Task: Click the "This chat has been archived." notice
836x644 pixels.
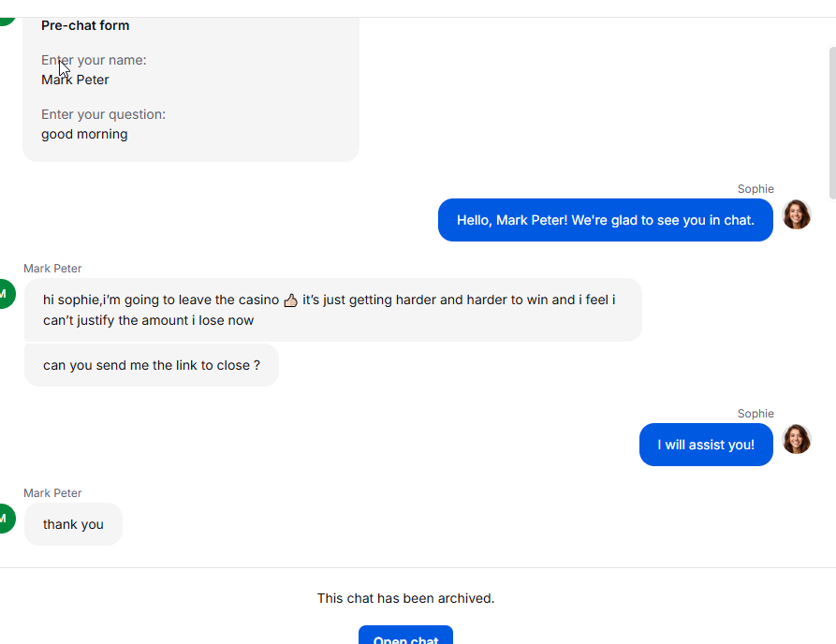Action: pos(405,598)
